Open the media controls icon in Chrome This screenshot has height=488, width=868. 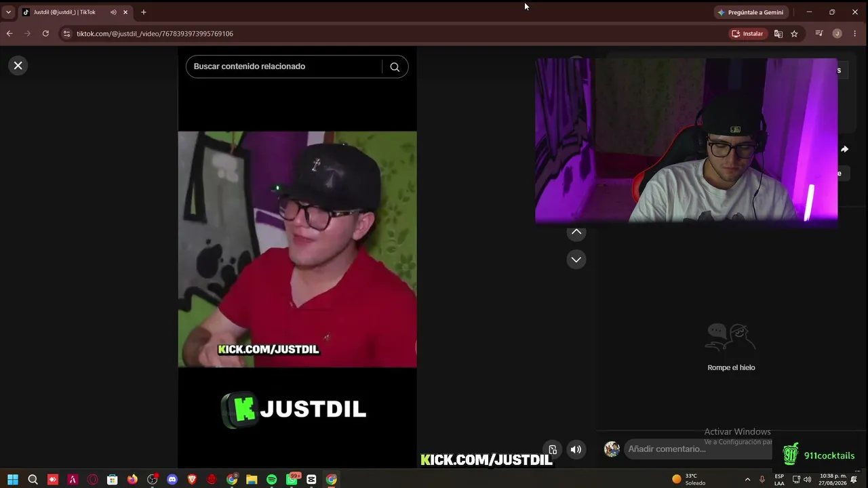pos(819,33)
